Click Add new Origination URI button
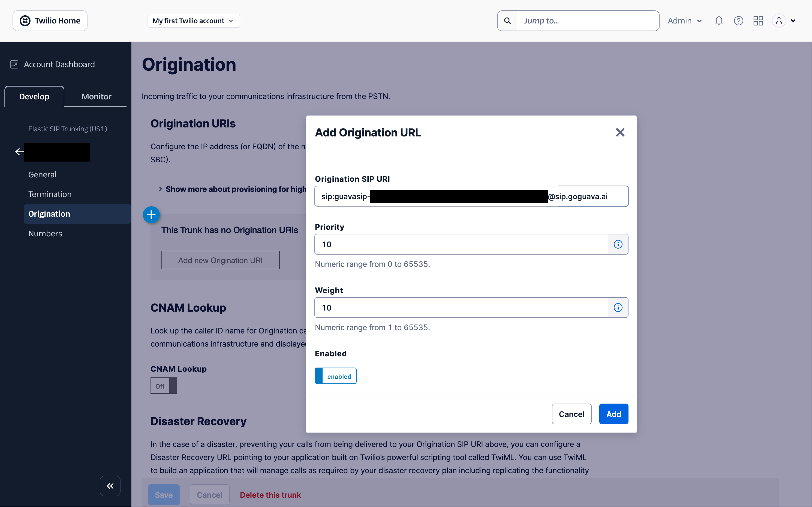 (220, 261)
